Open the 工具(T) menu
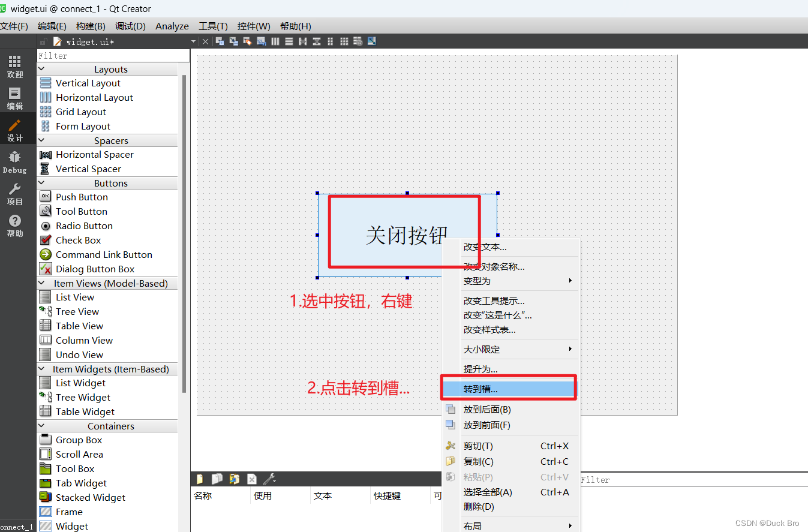Viewport: 808px width, 532px height. 213,26
